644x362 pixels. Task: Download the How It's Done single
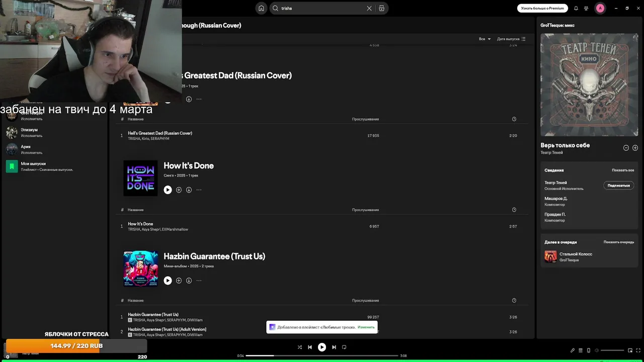tap(189, 190)
